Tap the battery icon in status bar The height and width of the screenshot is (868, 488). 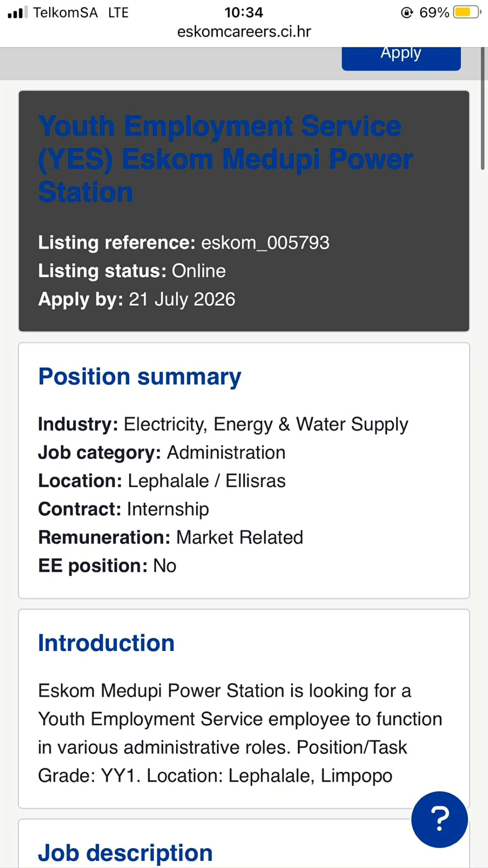pyautogui.click(x=468, y=12)
